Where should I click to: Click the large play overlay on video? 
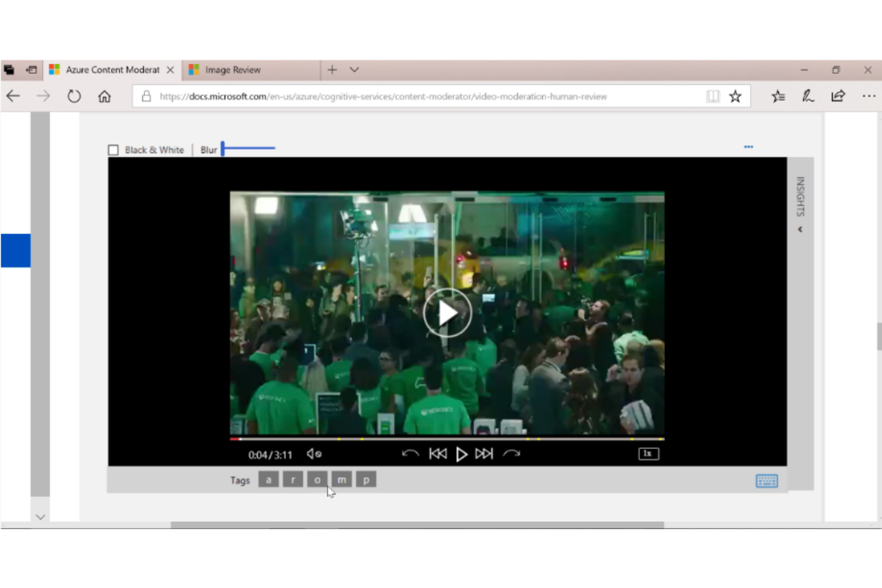tap(447, 313)
